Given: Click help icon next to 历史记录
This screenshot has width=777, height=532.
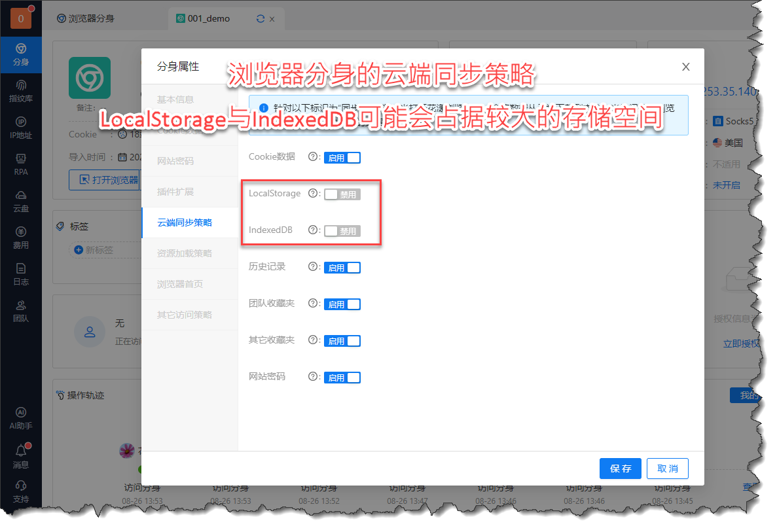Looking at the screenshot, I should [313, 266].
